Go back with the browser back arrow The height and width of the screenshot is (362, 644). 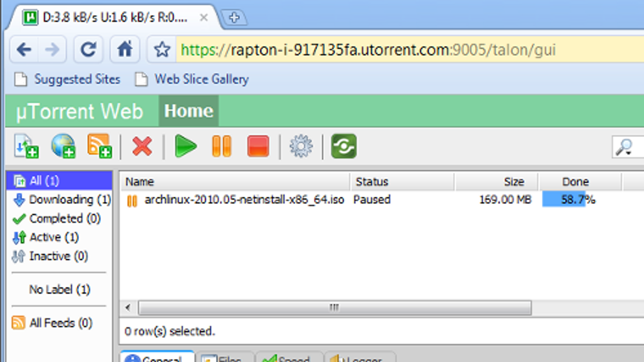24,49
